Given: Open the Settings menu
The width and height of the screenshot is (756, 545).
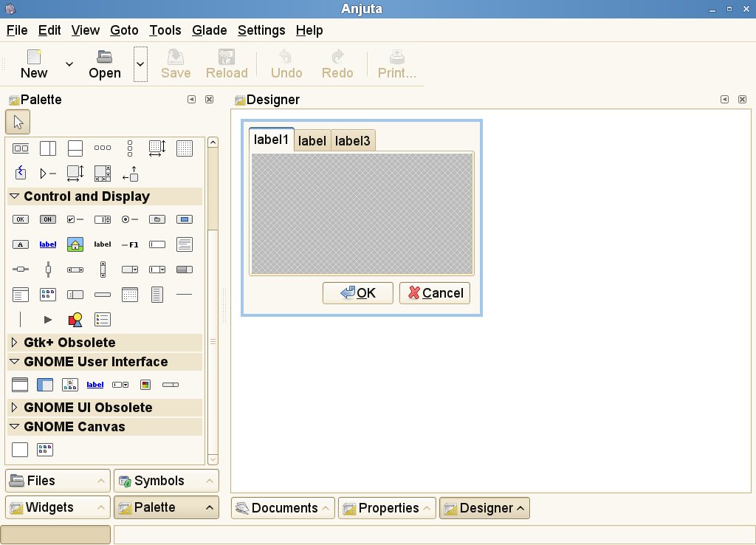Looking at the screenshot, I should click(261, 30).
